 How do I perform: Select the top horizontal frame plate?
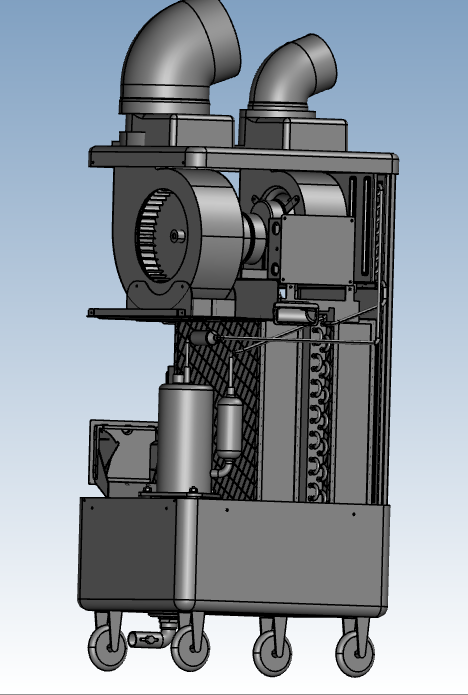click(244, 160)
